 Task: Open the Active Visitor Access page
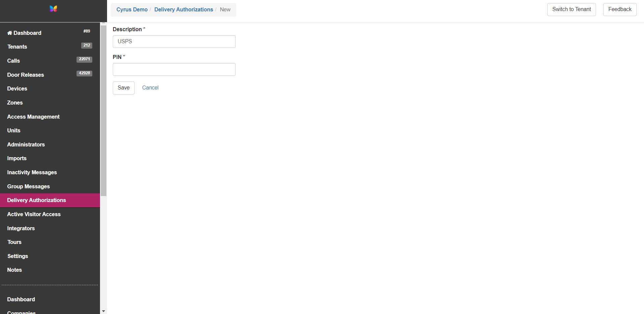coord(34,214)
